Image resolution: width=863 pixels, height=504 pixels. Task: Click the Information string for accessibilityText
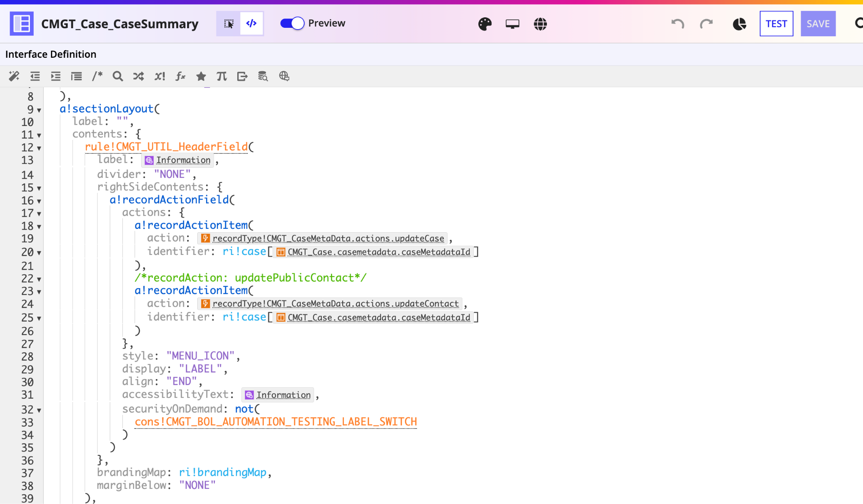(x=278, y=395)
